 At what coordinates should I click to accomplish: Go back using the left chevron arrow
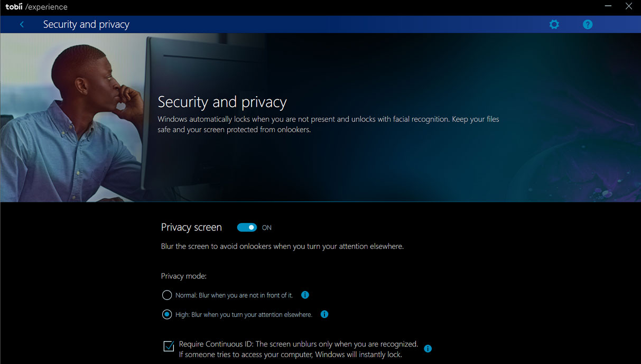(22, 24)
